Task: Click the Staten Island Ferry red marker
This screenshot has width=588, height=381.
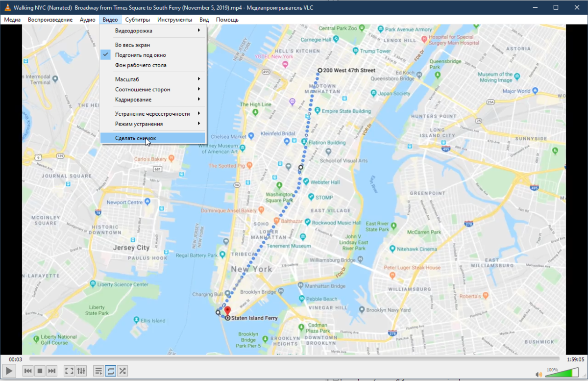Action: click(227, 310)
